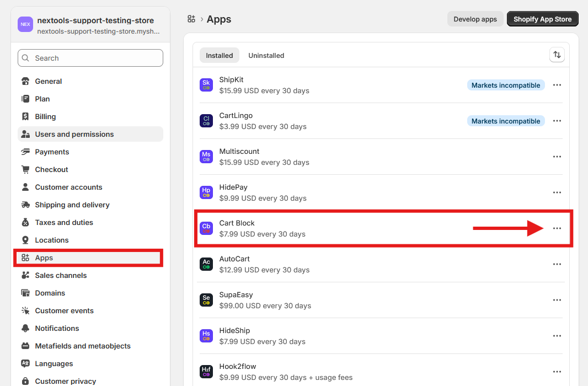
Task: Click the CartLingo app icon
Action: [206, 121]
